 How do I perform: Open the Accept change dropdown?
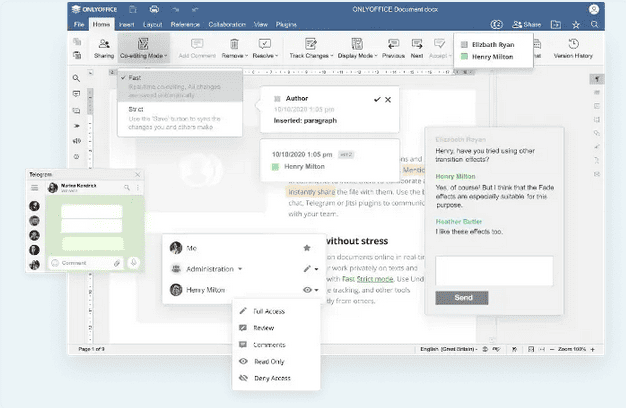pos(440,48)
